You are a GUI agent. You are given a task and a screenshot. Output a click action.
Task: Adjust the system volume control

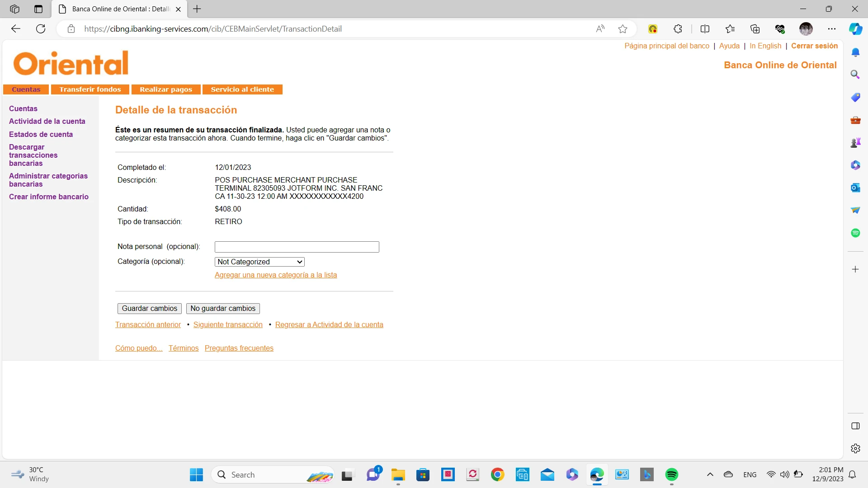coord(784,474)
